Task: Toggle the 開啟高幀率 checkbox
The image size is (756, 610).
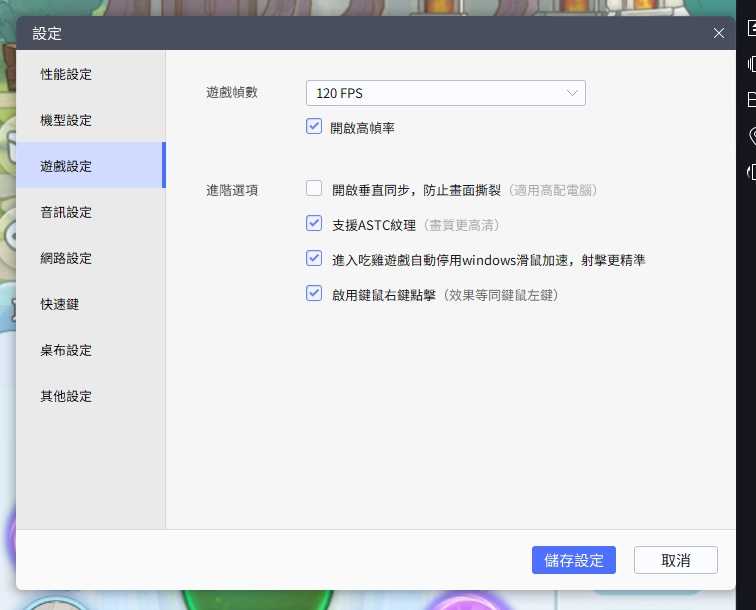Action: click(314, 127)
